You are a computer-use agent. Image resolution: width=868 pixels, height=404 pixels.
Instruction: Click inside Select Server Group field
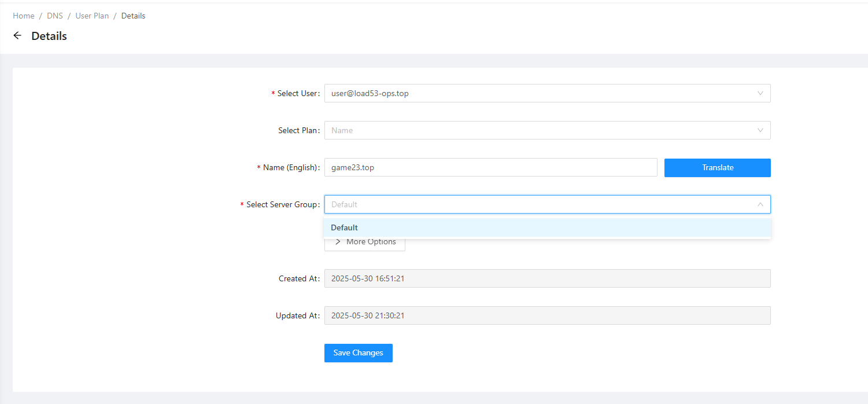click(538, 204)
